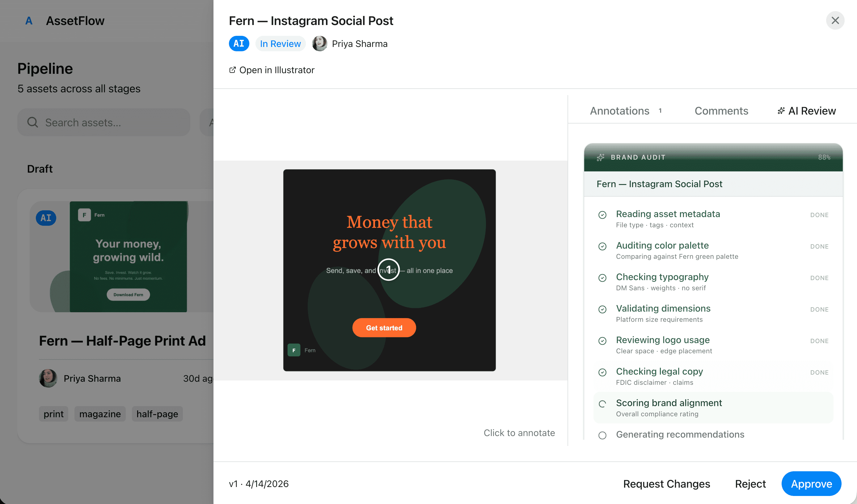857x504 pixels.
Task: Click the Annotations count badge
Action: pyautogui.click(x=660, y=111)
